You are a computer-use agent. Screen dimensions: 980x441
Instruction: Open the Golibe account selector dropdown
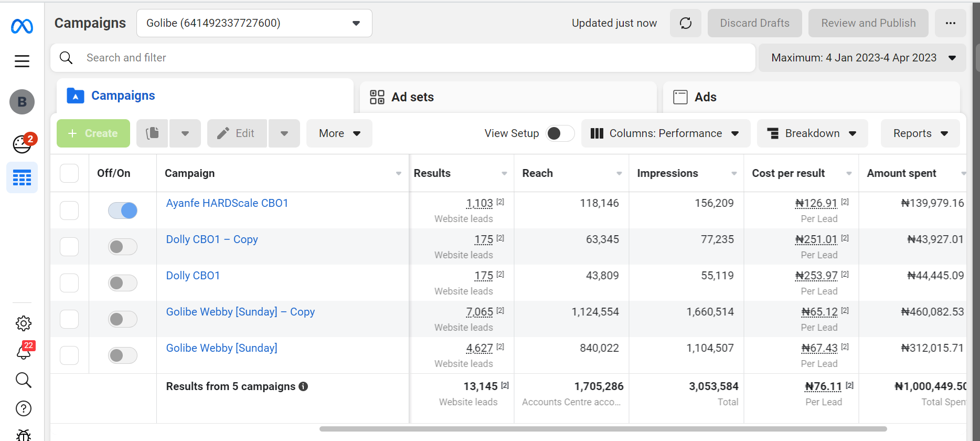[x=254, y=23]
